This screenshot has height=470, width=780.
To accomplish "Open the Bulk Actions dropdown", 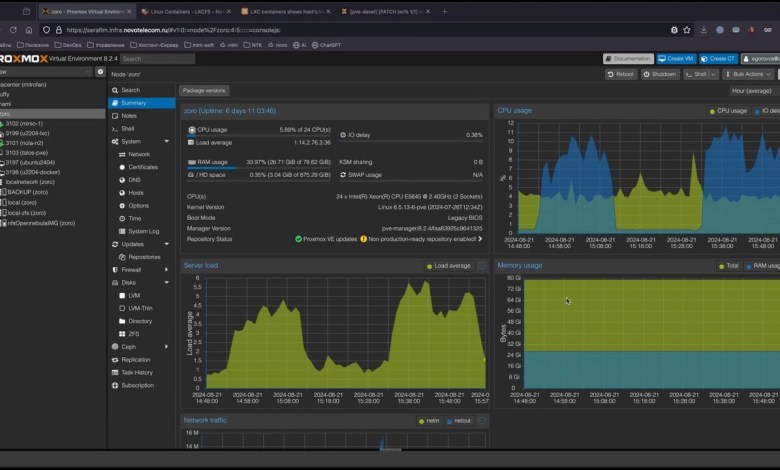I will pos(748,75).
